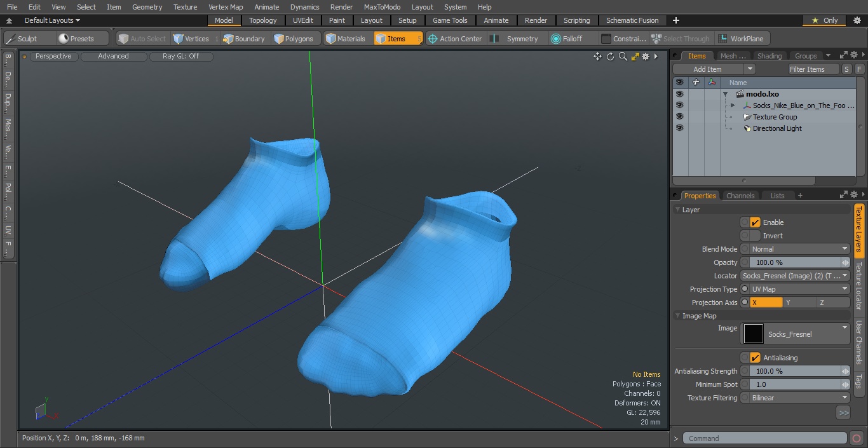Screen dimensions: 868x448
Task: Open the Texture Locator vertical tab
Action: click(x=859, y=285)
